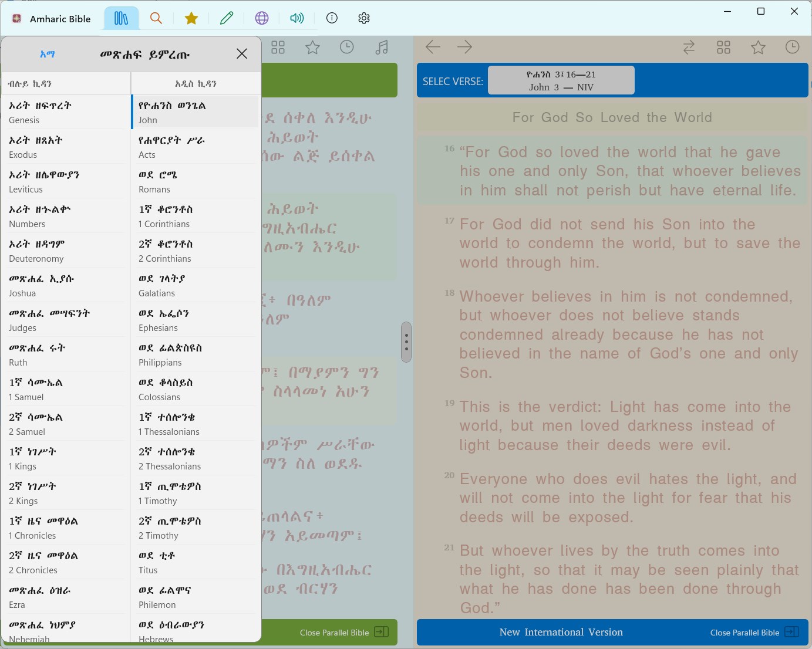Image resolution: width=812 pixels, height=649 pixels.
Task: Select John in the New Testament list
Action: tap(196, 112)
